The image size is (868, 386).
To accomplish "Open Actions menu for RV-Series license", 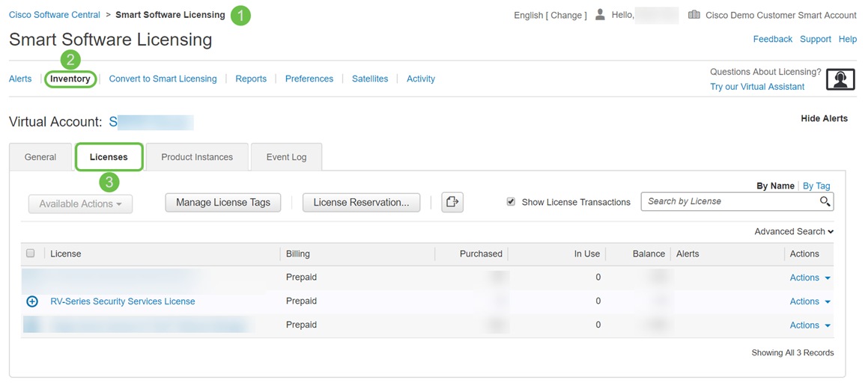I will tap(810, 301).
